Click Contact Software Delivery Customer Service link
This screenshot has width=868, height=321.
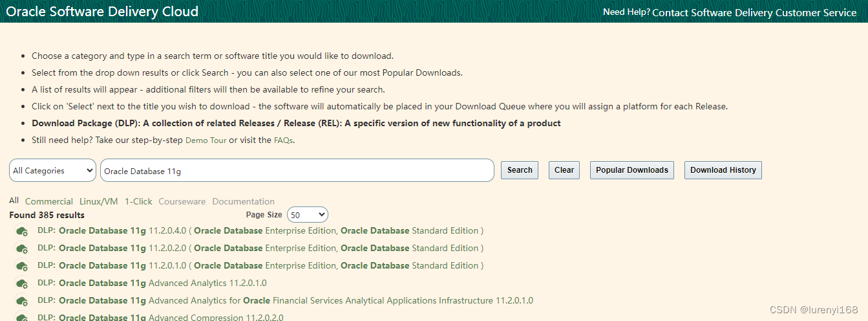coord(754,12)
